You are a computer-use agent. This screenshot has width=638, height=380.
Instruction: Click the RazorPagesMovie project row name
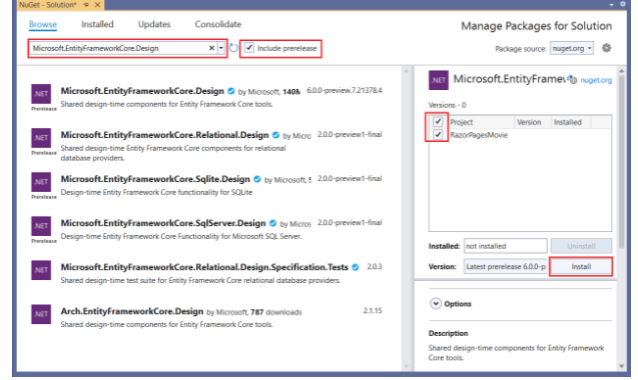479,135
